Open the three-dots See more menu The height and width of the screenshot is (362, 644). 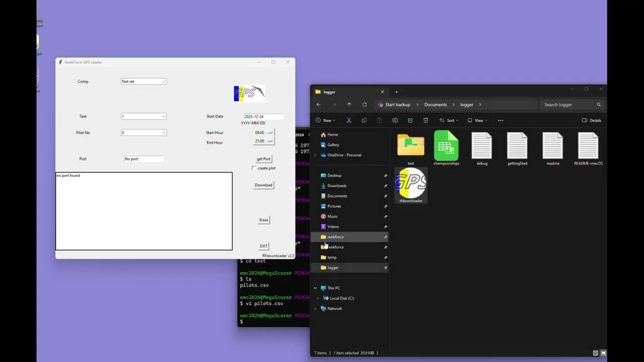coord(501,120)
